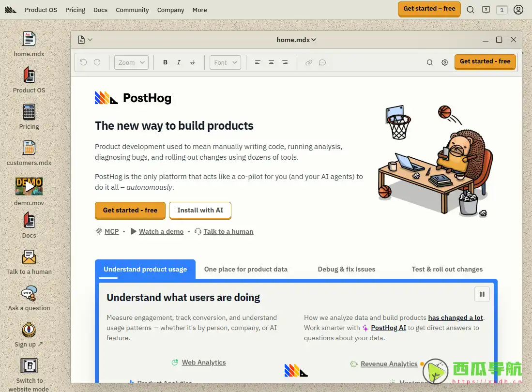532x392 pixels.
Task: Open the Talk to a human envelope icon
Action: [29, 257]
